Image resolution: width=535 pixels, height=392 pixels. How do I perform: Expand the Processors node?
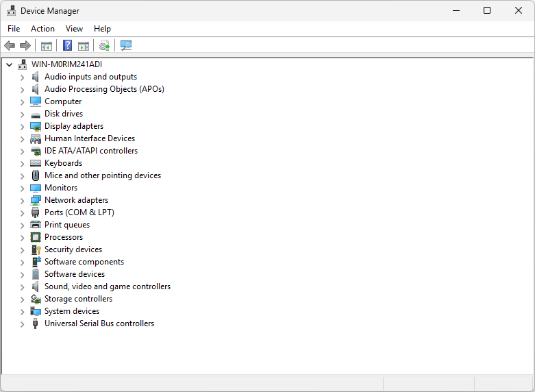(x=22, y=238)
